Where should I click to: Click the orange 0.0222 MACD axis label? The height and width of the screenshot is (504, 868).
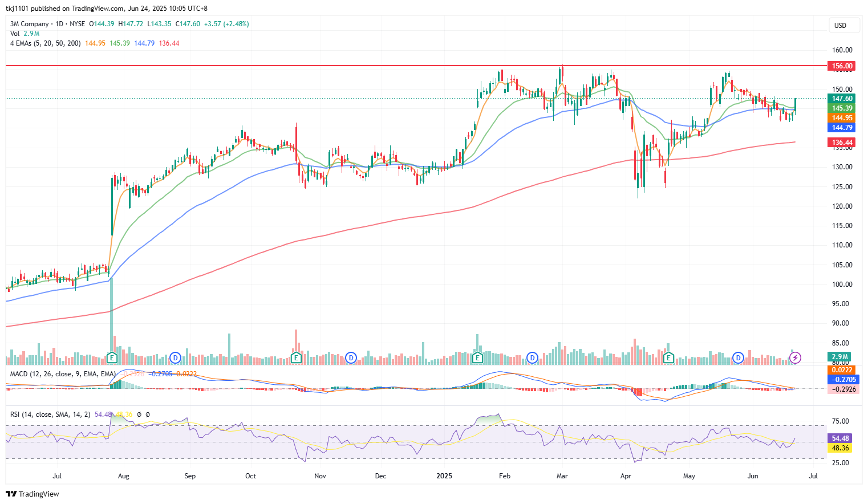(x=842, y=370)
